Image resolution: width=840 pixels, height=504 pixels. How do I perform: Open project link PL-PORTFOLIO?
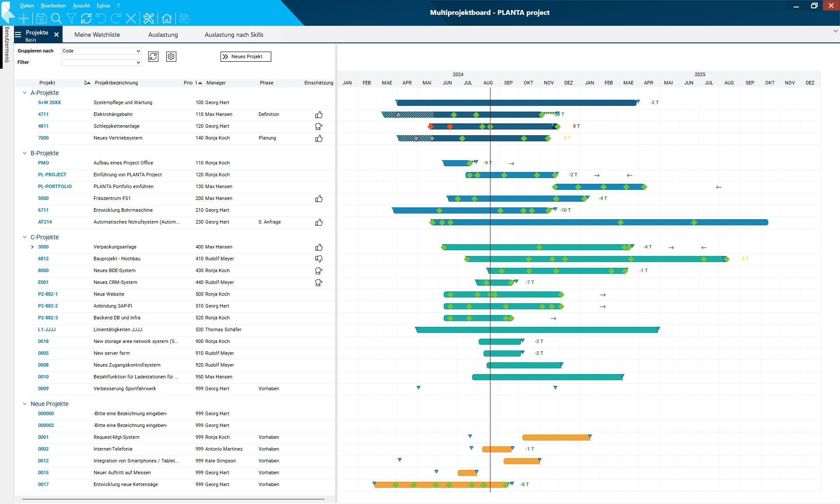55,186
